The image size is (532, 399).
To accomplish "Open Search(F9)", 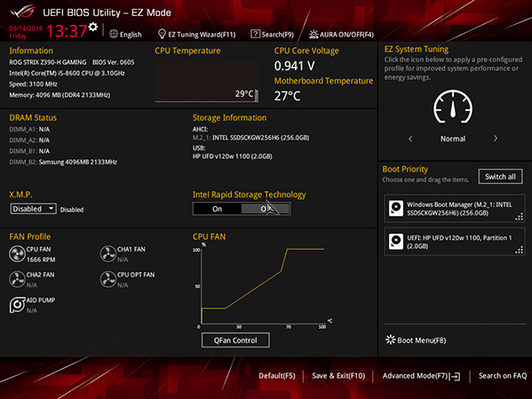I will tap(272, 35).
